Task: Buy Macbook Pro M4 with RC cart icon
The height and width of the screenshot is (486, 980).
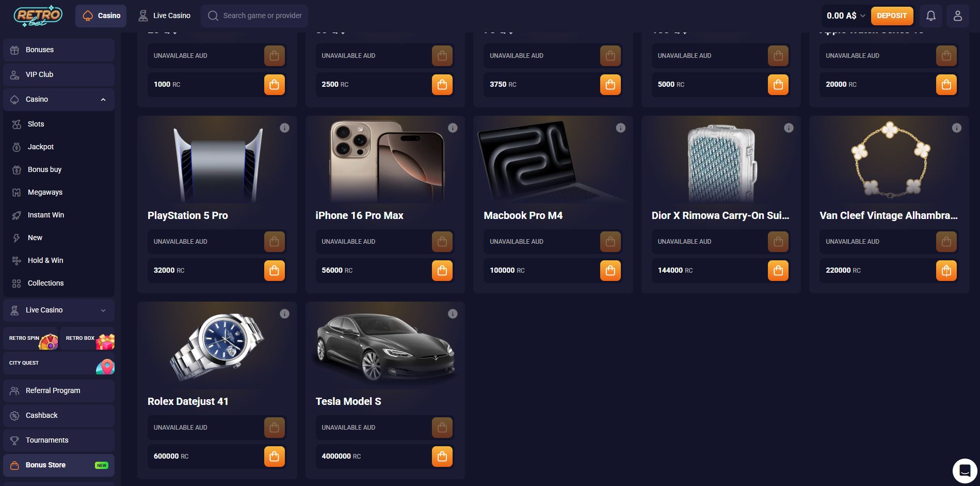Action: 611,271
